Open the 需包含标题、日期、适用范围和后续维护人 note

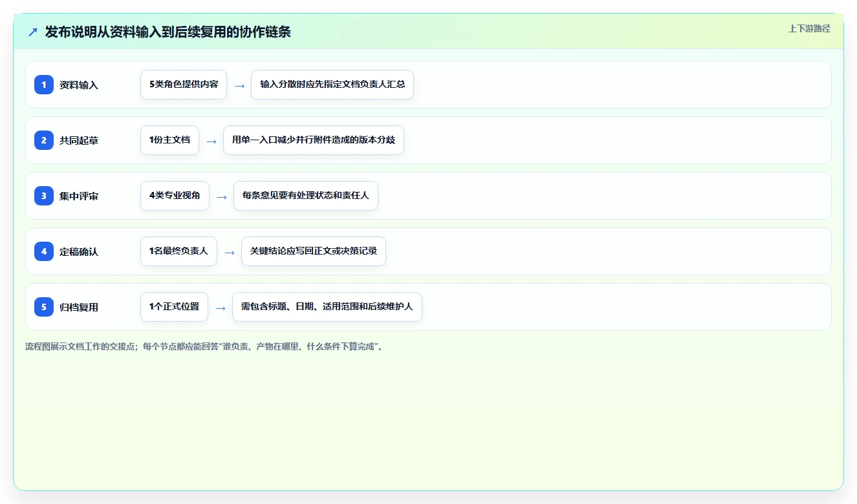pyautogui.click(x=327, y=307)
